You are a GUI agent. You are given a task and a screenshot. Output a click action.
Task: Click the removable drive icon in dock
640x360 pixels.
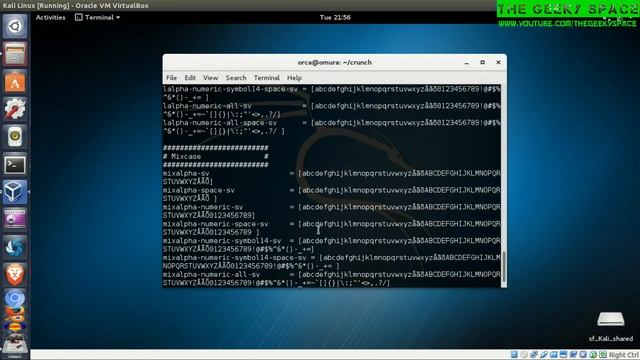click(x=15, y=345)
